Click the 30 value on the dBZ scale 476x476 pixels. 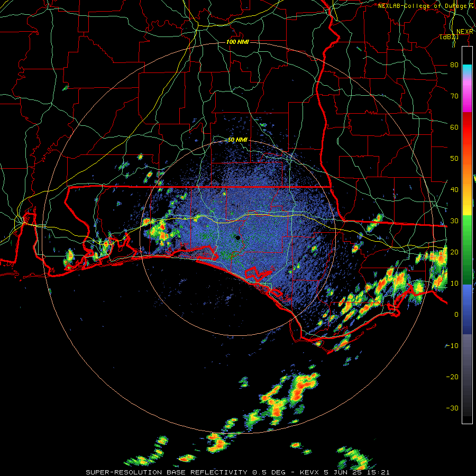click(x=454, y=221)
